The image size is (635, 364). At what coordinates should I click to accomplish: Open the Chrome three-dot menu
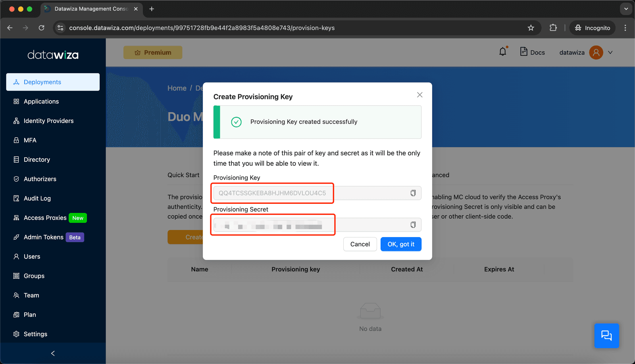625,28
